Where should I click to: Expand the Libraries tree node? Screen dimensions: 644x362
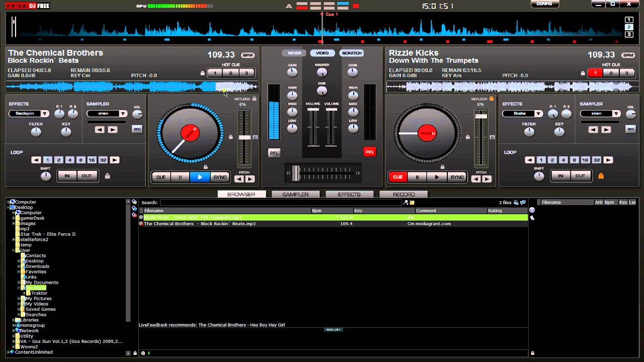(x=14, y=320)
